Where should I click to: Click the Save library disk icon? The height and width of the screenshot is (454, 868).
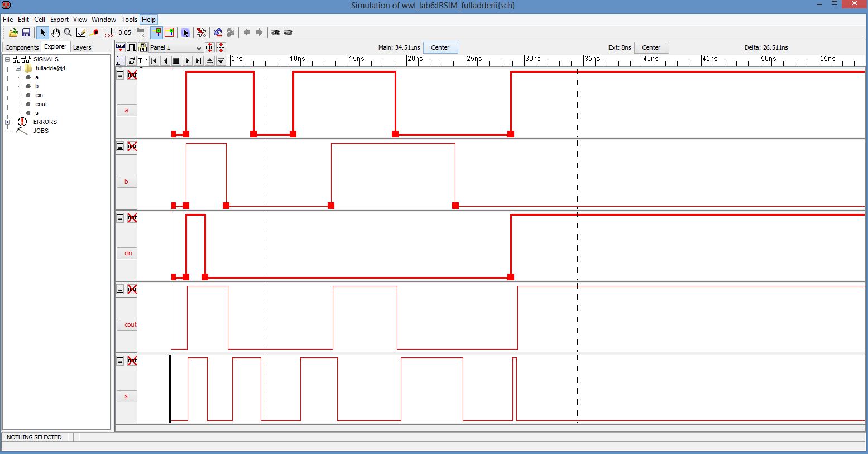[26, 32]
